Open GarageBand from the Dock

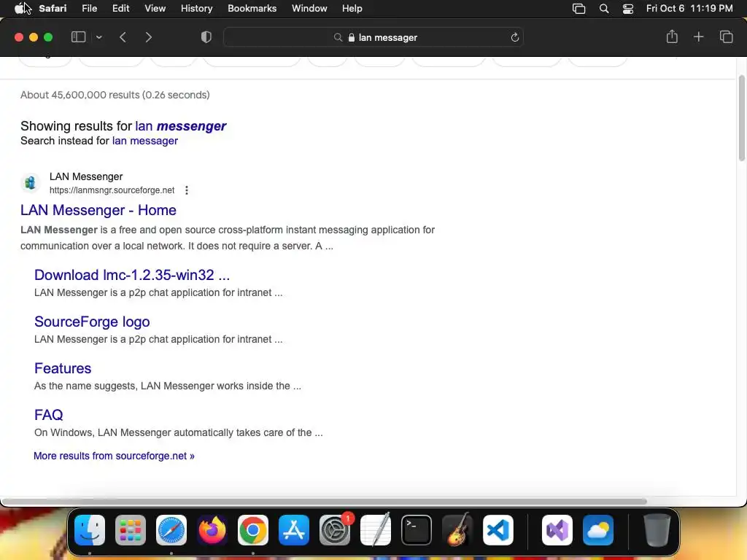click(x=457, y=530)
